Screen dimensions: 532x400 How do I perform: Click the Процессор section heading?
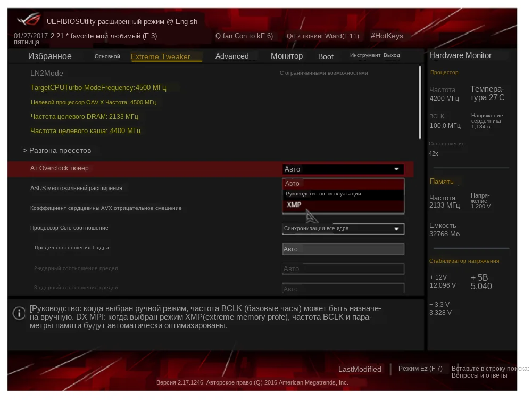pos(444,72)
